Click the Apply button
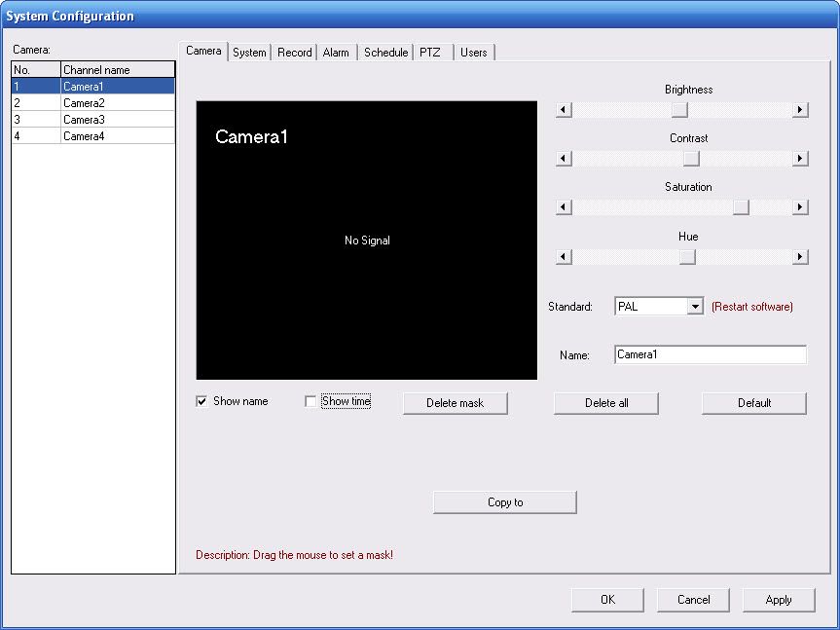The image size is (840, 630). 778,600
